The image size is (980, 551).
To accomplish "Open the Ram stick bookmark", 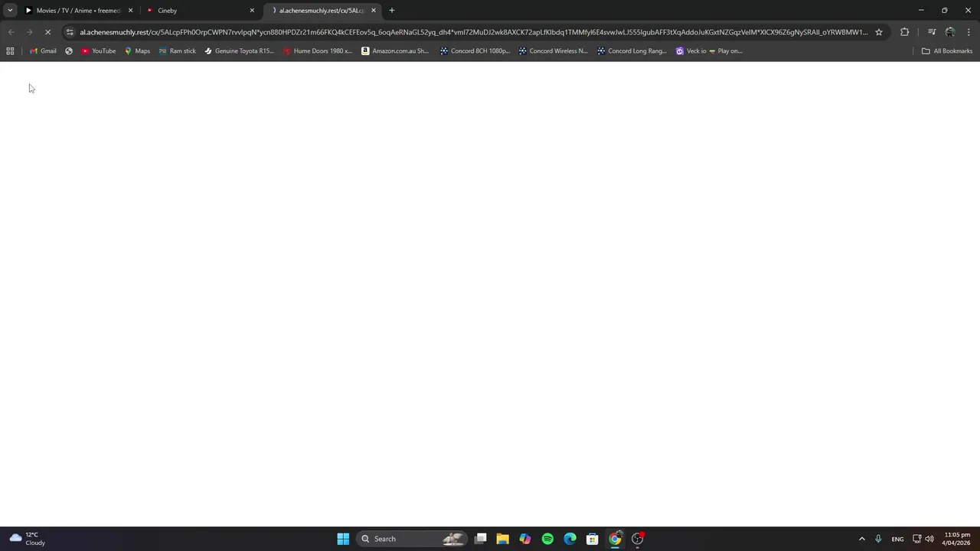I will [x=177, y=51].
